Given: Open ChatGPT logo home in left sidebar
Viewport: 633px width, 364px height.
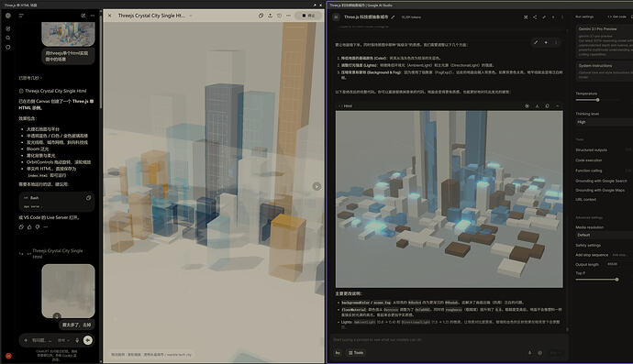Looking at the screenshot, I should pos(8,16).
